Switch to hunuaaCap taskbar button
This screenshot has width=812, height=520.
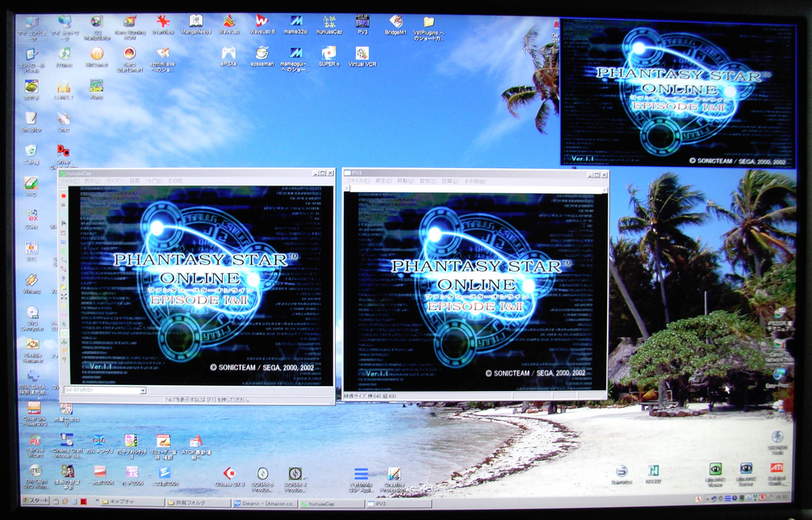(332, 504)
